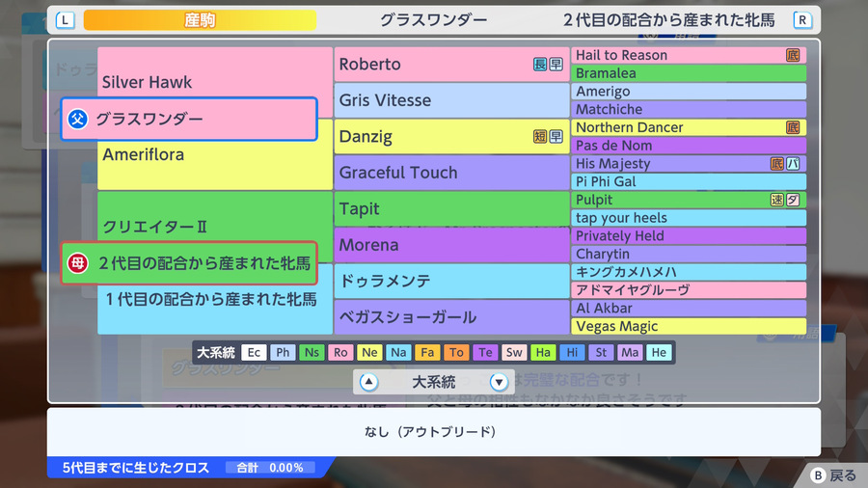Go back with the 戻る button
This screenshot has width=868, height=488.
(x=833, y=475)
